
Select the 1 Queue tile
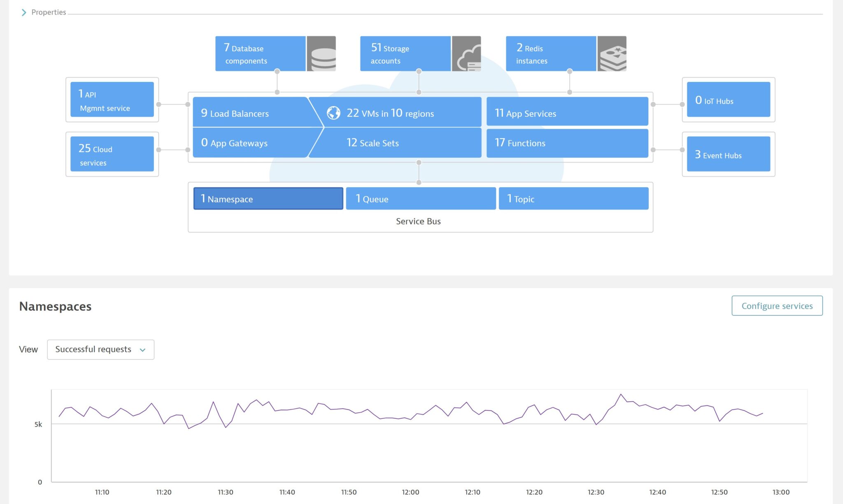click(420, 199)
